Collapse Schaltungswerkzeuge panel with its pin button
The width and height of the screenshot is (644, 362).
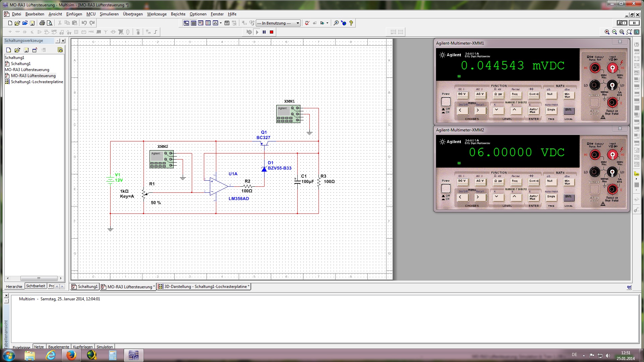coord(57,41)
